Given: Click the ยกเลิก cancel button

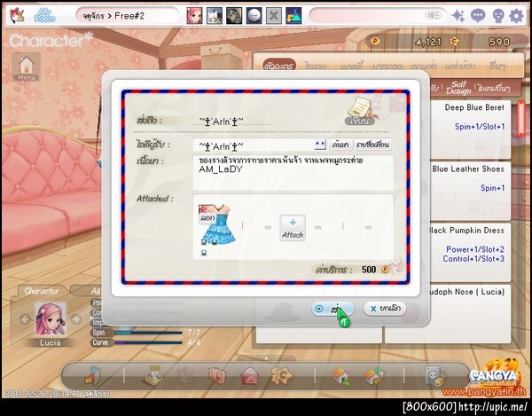Looking at the screenshot, I should [385, 309].
